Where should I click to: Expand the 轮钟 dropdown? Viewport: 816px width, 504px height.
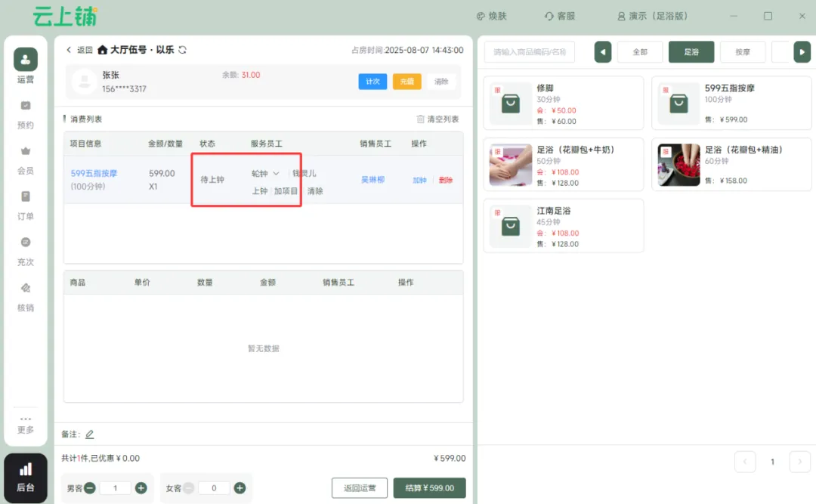pyautogui.click(x=276, y=174)
